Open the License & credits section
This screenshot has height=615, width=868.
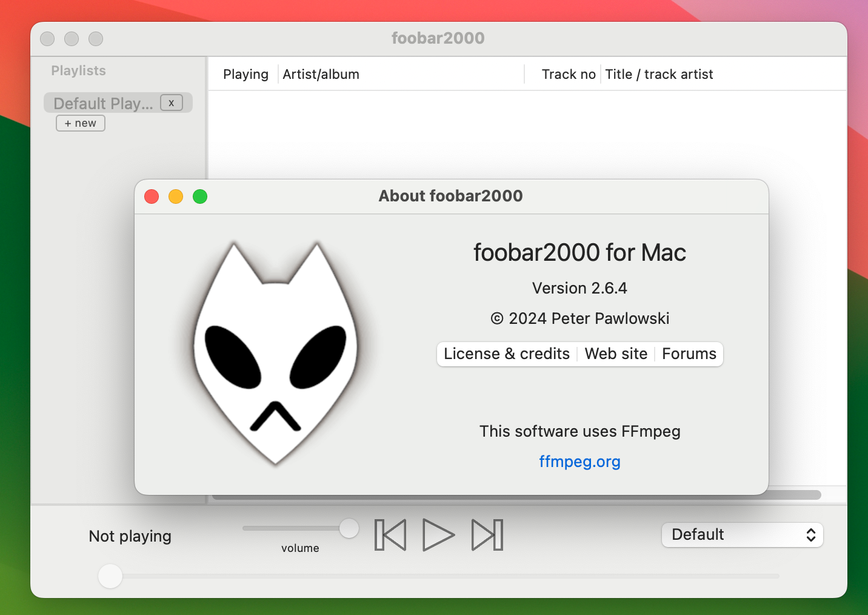point(506,354)
